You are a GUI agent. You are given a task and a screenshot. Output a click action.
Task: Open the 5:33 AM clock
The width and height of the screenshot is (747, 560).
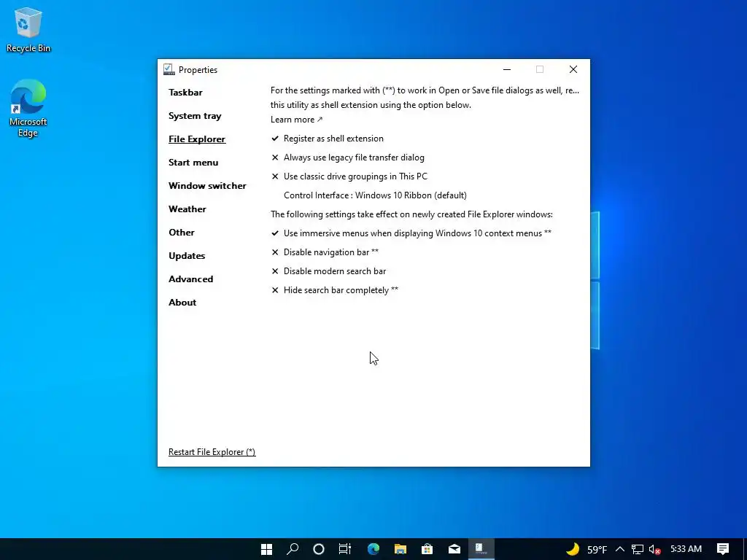point(686,549)
